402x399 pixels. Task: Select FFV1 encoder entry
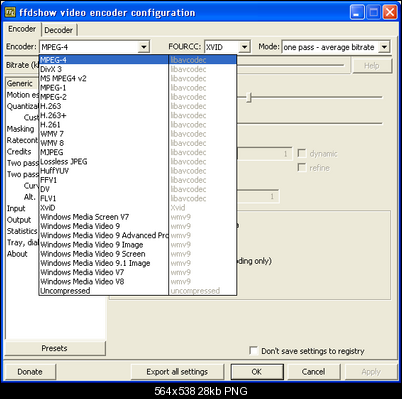pos(138,180)
